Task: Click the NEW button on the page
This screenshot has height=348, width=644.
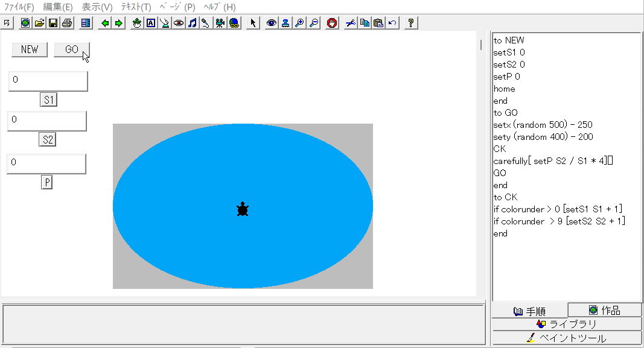Action: (x=30, y=49)
